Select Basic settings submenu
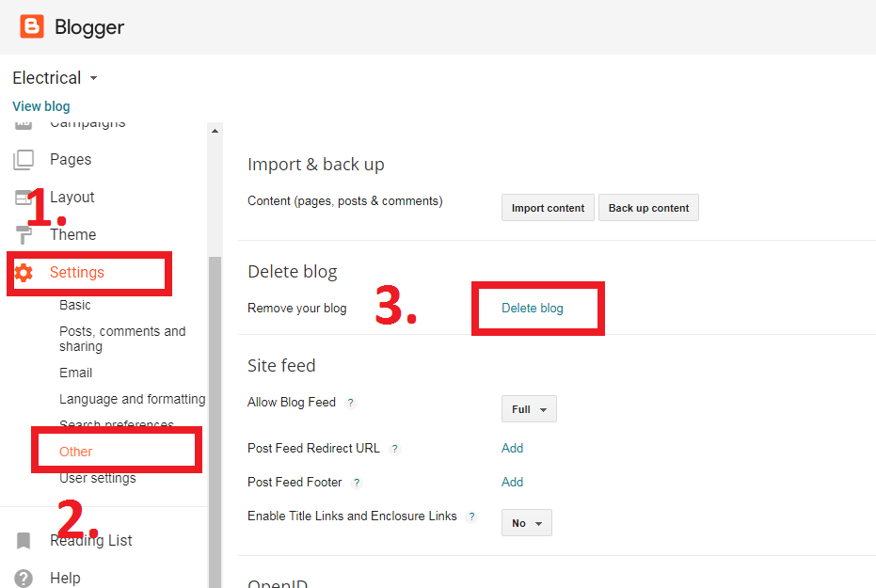The width and height of the screenshot is (876, 588). click(x=75, y=305)
